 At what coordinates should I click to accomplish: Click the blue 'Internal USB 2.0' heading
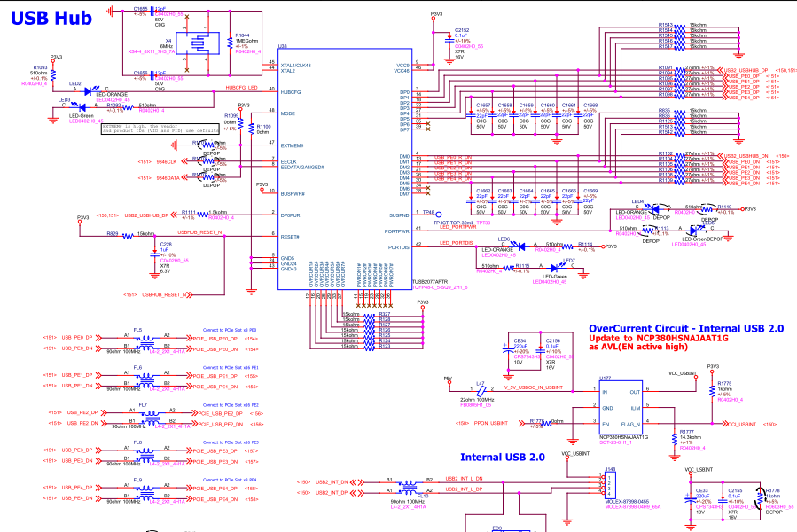(x=502, y=458)
